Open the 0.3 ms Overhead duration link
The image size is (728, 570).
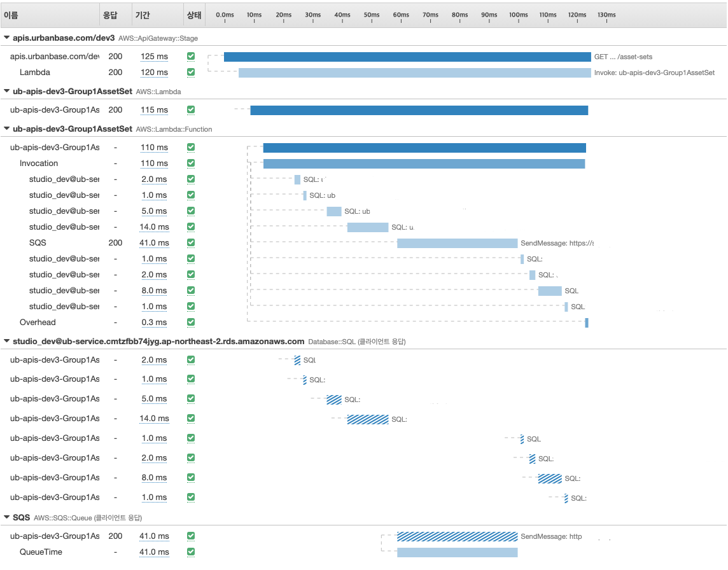coord(154,323)
